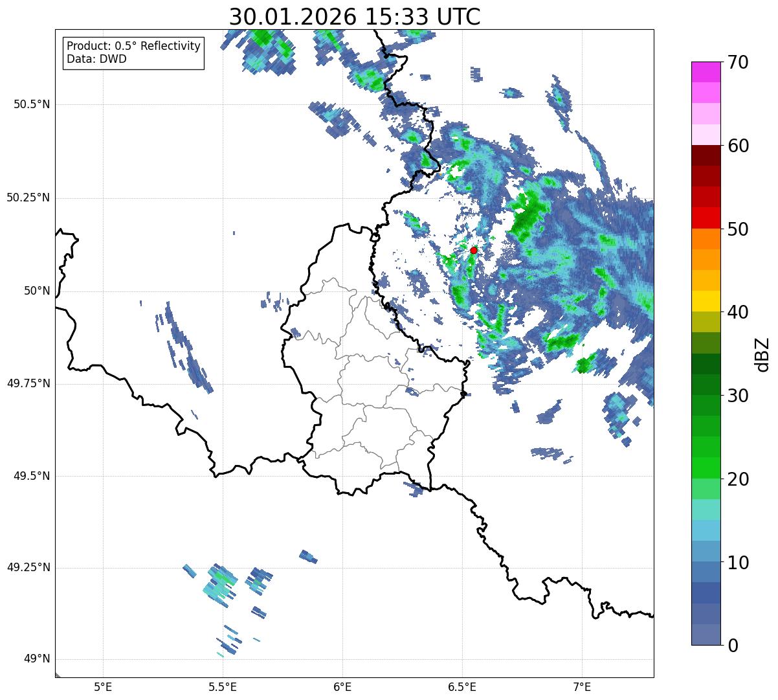Viewport: 778px width, 700px height.
Task: Click the longitude label 6°E
Action: 342,686
